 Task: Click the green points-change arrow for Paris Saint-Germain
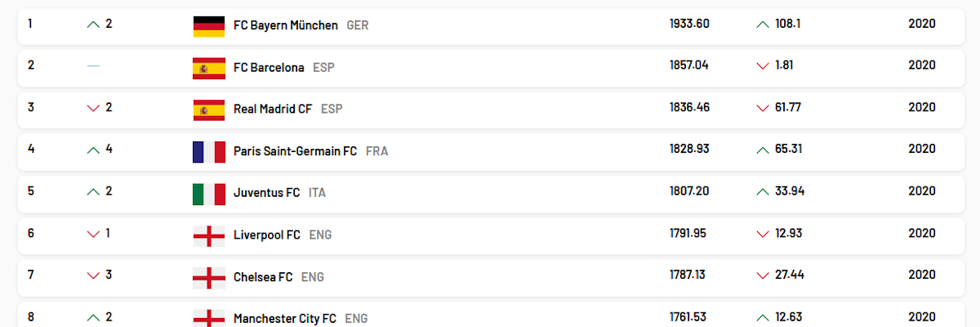pos(763,150)
